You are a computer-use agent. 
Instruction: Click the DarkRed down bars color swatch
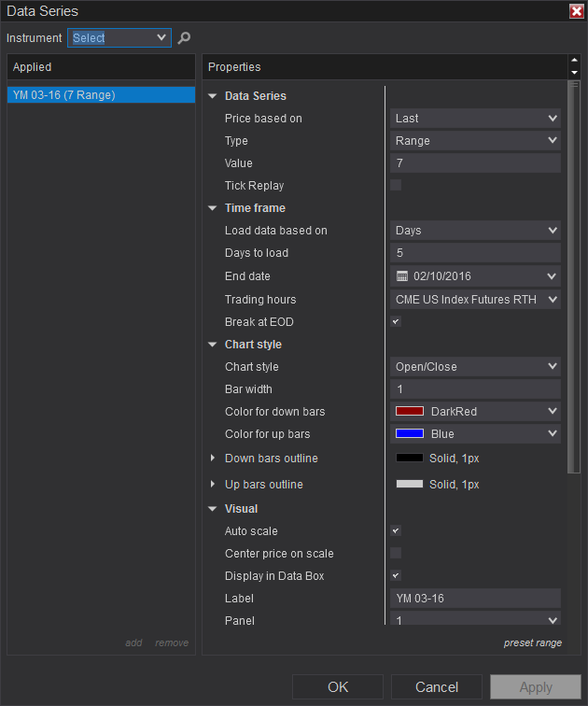[x=410, y=412]
